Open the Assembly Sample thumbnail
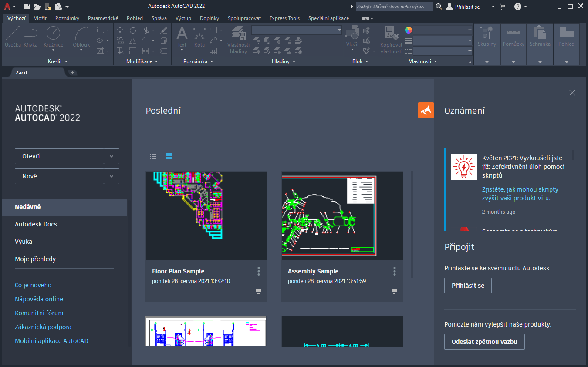 coord(342,216)
